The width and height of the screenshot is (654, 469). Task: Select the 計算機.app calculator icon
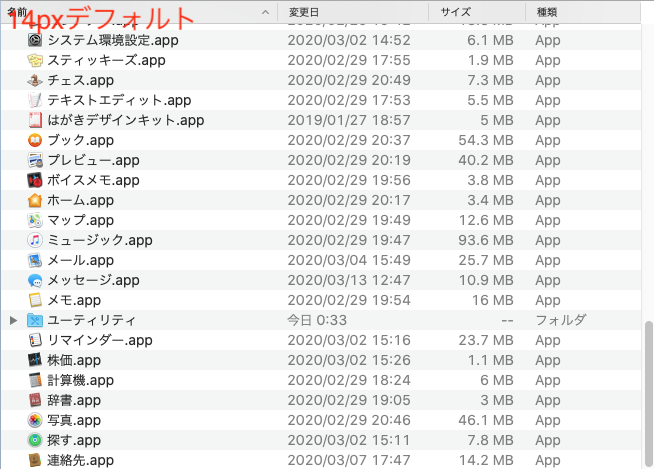click(35, 380)
